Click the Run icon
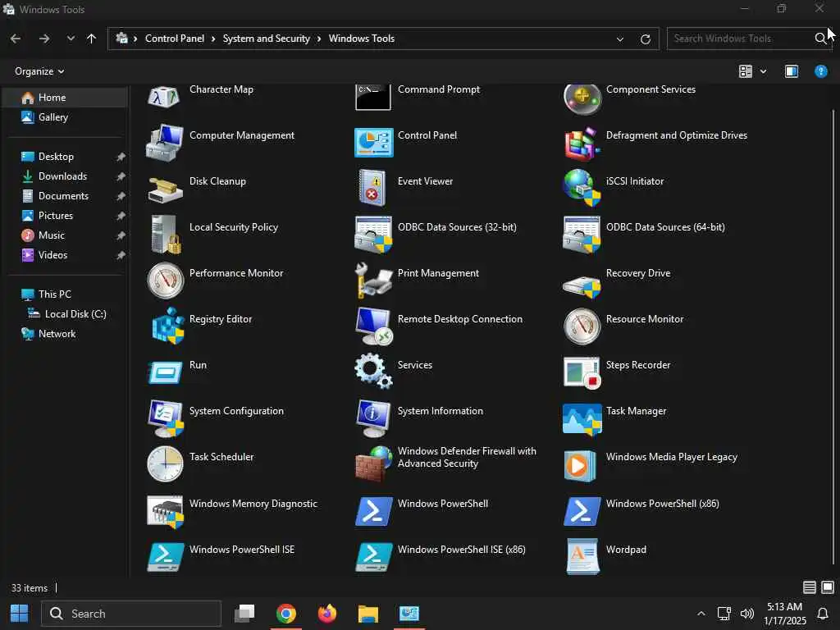This screenshot has width=840, height=630. (165, 372)
